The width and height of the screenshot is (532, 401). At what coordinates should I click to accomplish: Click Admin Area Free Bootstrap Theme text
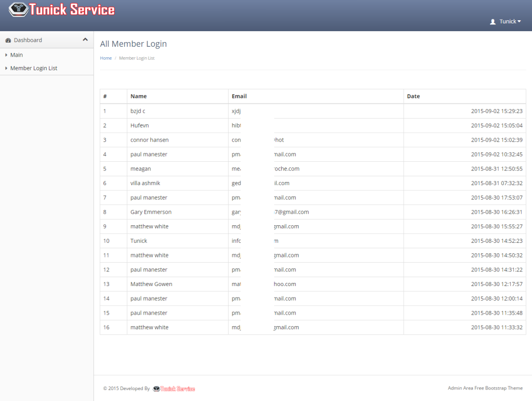[x=485, y=388]
